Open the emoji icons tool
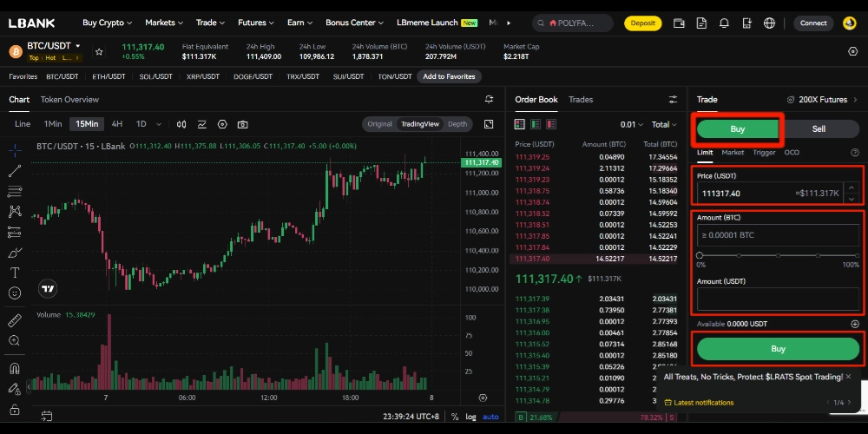The height and width of the screenshot is (434, 868). 15,293
